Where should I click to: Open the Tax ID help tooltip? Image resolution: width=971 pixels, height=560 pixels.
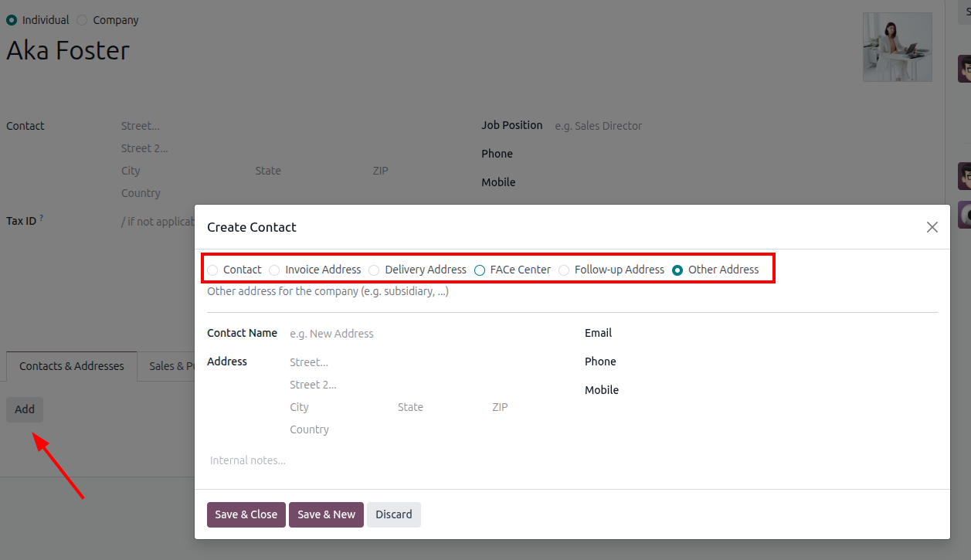coord(42,219)
